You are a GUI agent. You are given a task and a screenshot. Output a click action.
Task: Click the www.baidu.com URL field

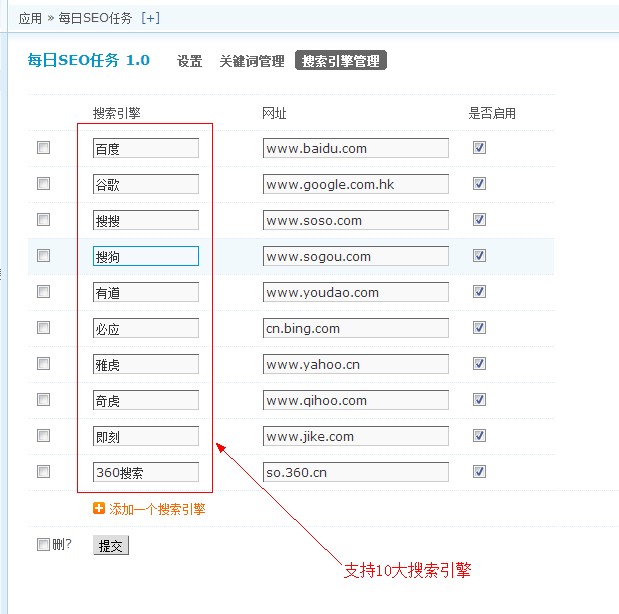[356, 148]
